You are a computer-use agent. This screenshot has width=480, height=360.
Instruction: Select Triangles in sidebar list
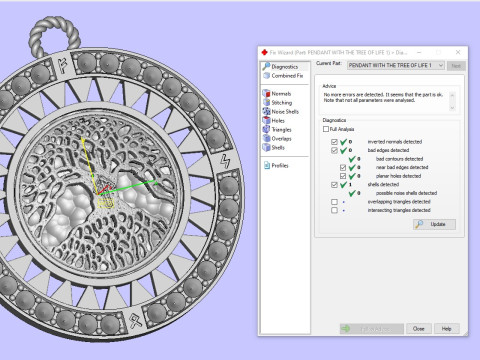[282, 130]
